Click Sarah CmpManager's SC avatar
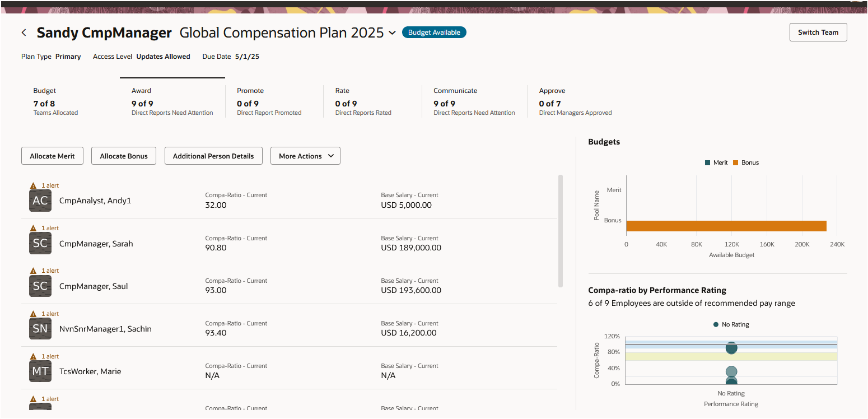Screen dimensions: 868x419 40,244
